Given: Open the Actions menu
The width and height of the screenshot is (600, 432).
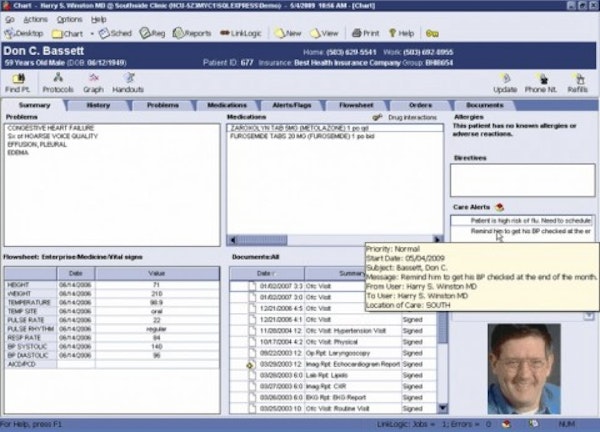Looking at the screenshot, I should pyautogui.click(x=35, y=19).
